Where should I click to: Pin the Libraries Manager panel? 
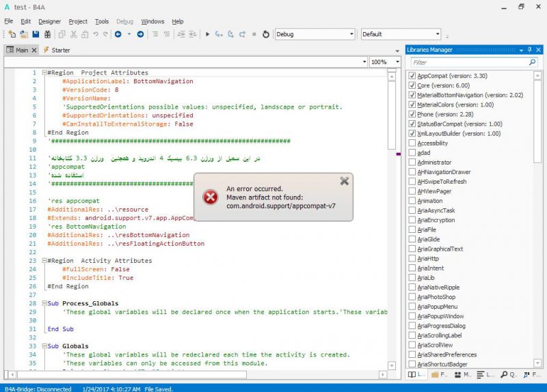[529, 50]
